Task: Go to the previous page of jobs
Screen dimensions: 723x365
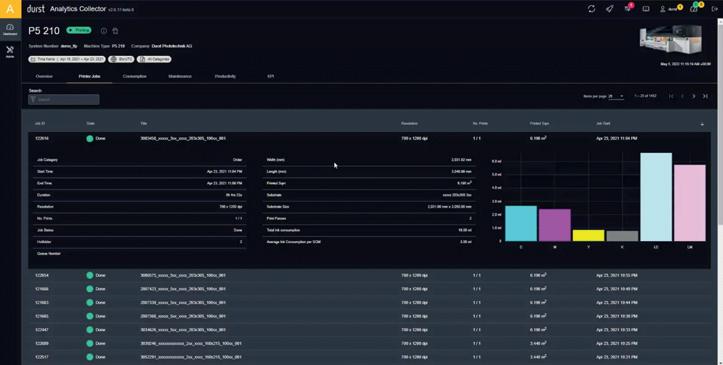Action: (x=682, y=96)
